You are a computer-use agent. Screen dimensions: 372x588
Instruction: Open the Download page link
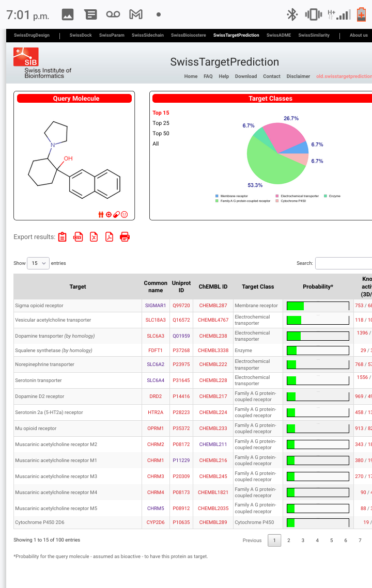tap(246, 76)
